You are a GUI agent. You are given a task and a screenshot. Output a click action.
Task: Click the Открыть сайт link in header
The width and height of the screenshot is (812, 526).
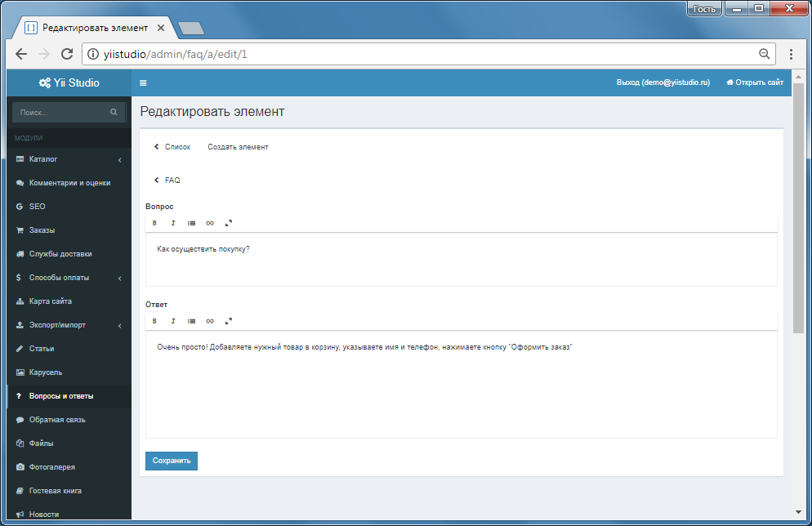pyautogui.click(x=755, y=82)
